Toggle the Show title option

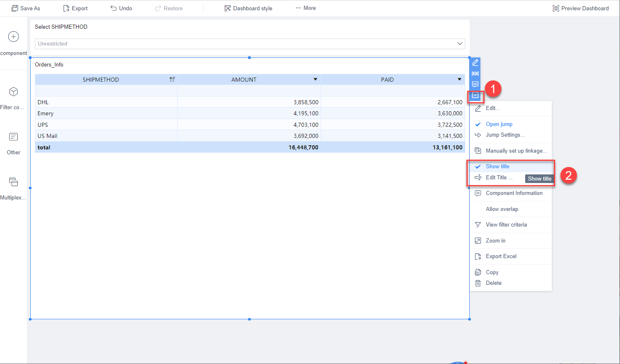[x=511, y=166]
